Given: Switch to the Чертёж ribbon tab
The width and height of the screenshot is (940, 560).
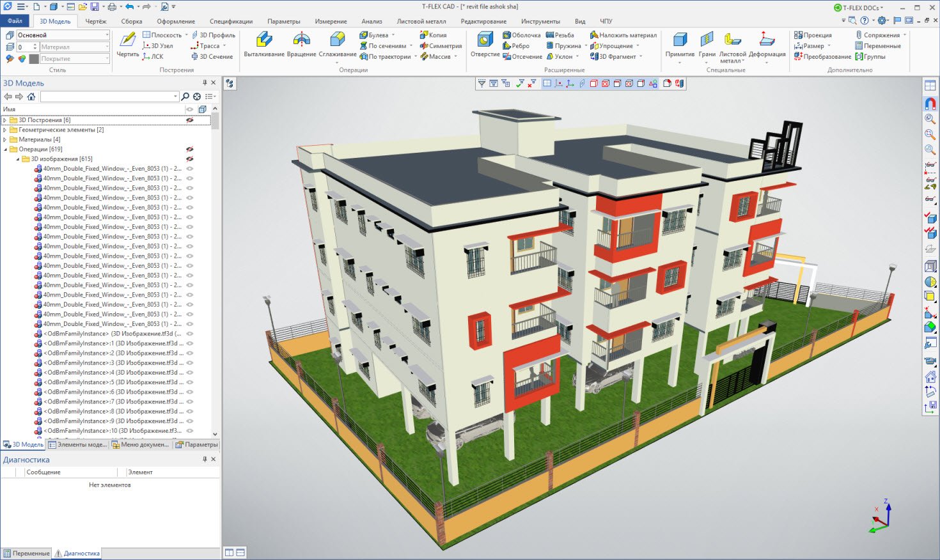Looking at the screenshot, I should pos(96,21).
